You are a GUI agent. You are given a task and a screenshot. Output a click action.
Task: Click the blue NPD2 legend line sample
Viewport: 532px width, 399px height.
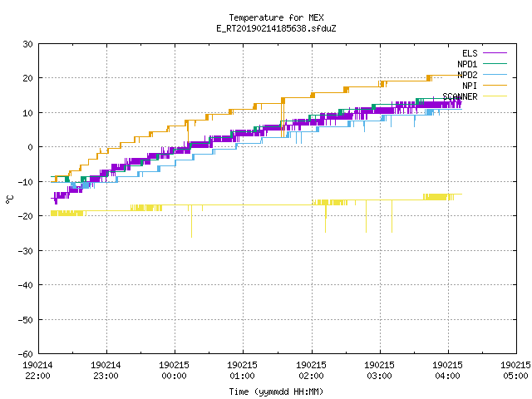(x=495, y=74)
